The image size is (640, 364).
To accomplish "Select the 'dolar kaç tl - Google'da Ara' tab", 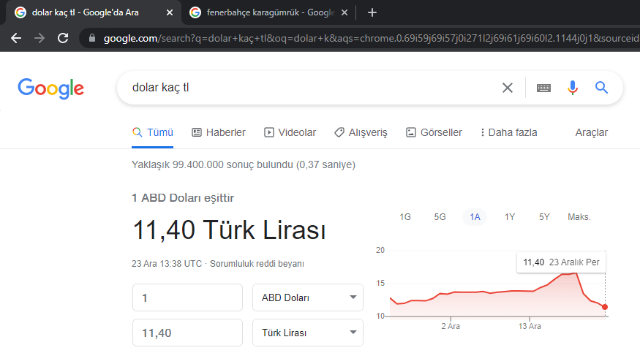I will click(92, 12).
